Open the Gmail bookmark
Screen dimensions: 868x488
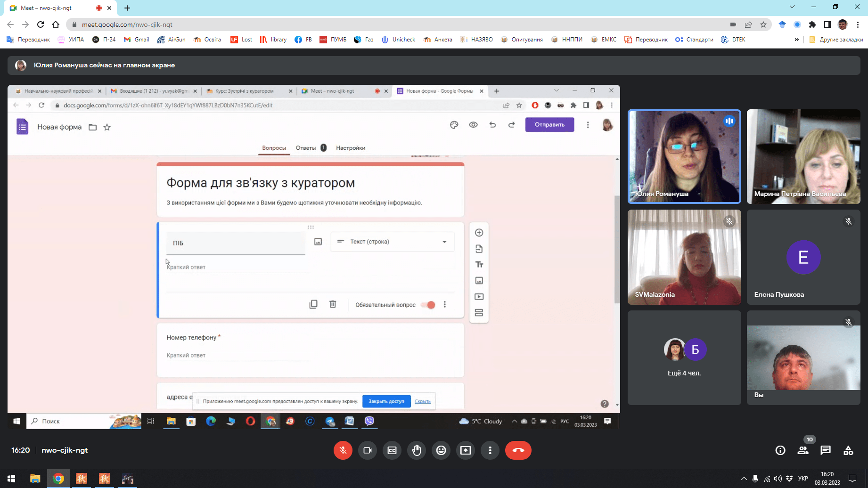137,40
